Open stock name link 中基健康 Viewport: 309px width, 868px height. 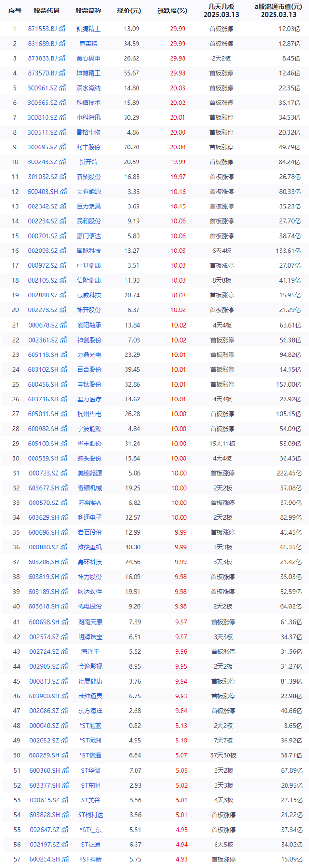(89, 265)
